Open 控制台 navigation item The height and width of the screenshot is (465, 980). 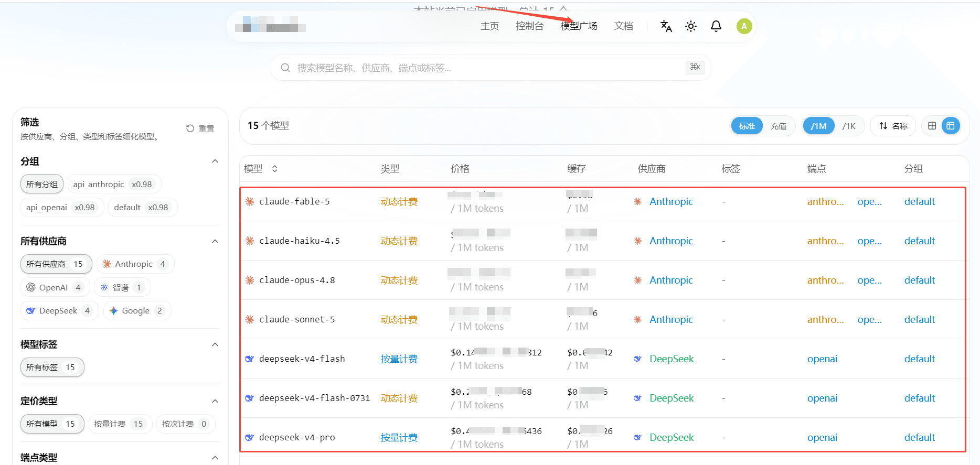point(529,26)
